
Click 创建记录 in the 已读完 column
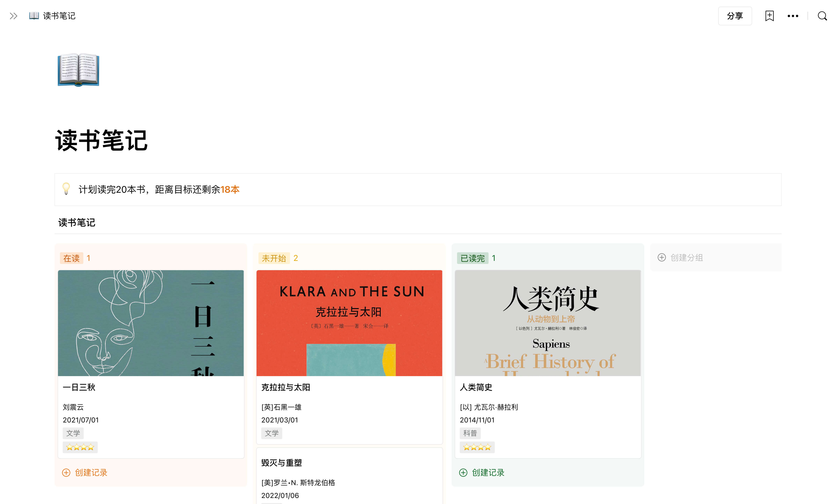click(488, 472)
